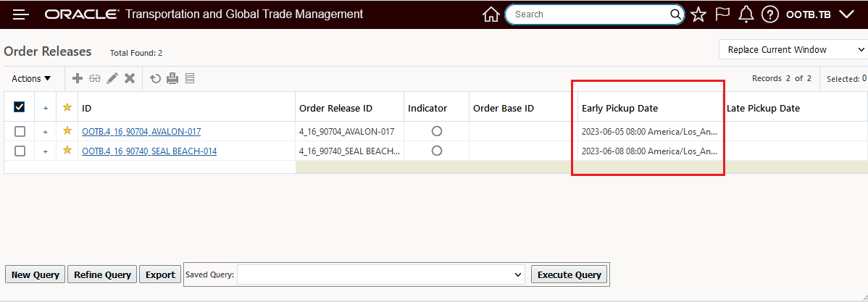Viewport: 868px width, 302px height.
Task: Expand all rows with header plus
Action: pyautogui.click(x=46, y=108)
